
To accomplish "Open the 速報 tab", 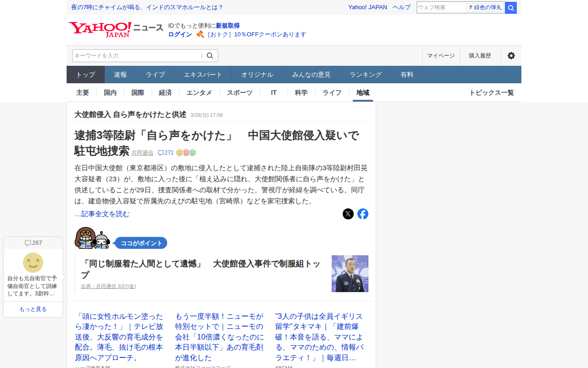I will (x=120, y=75).
